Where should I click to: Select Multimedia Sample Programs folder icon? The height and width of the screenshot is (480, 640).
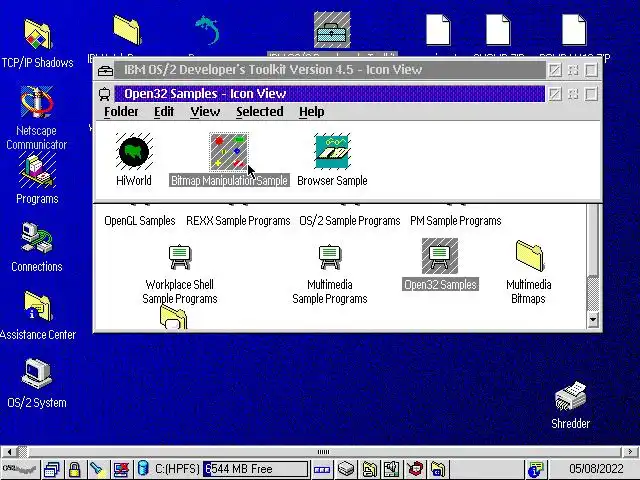(x=330, y=257)
